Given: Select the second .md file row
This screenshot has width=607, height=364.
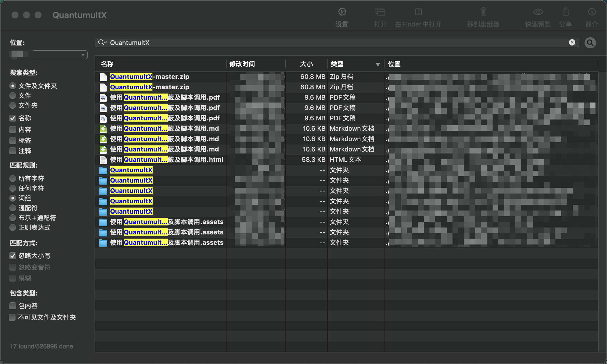Looking at the screenshot, I should (346, 139).
